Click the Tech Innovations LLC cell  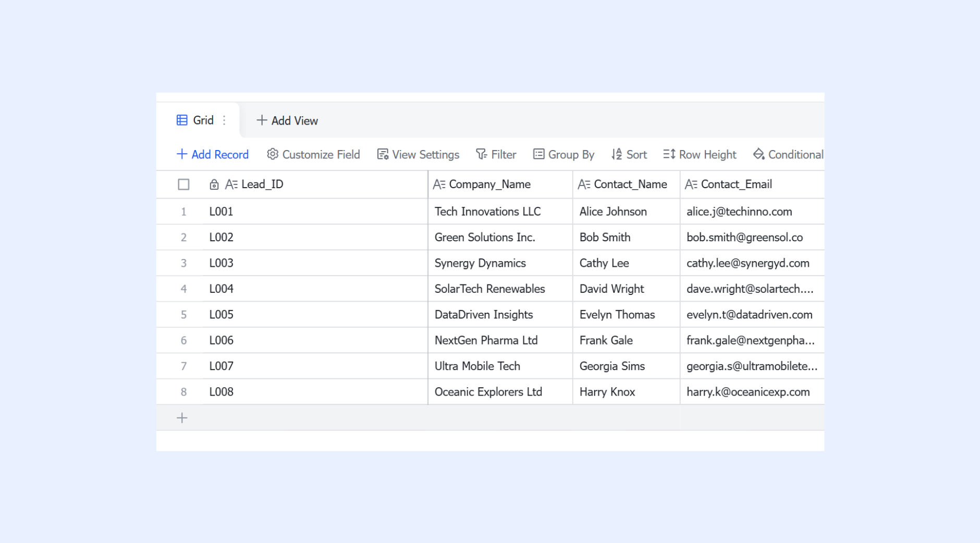[x=500, y=212]
